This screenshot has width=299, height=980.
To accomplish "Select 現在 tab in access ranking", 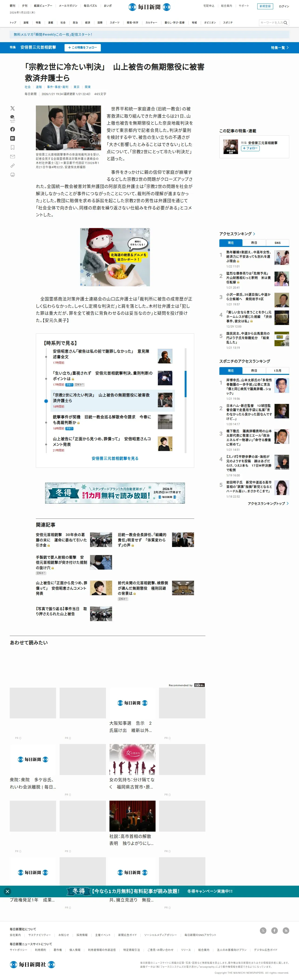I will pos(231,243).
